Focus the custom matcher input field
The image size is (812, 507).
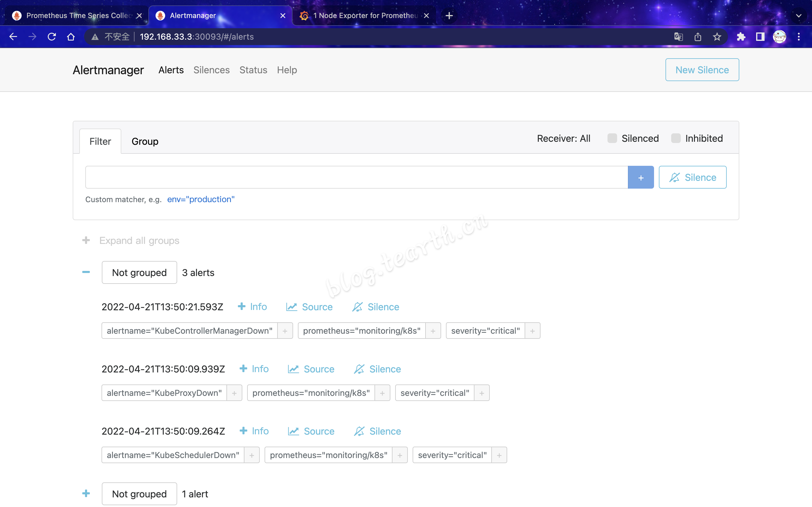[x=356, y=178]
